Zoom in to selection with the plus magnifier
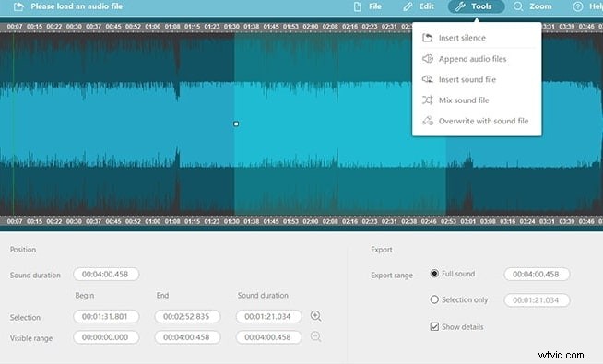This screenshot has height=364, width=603. pos(315,316)
